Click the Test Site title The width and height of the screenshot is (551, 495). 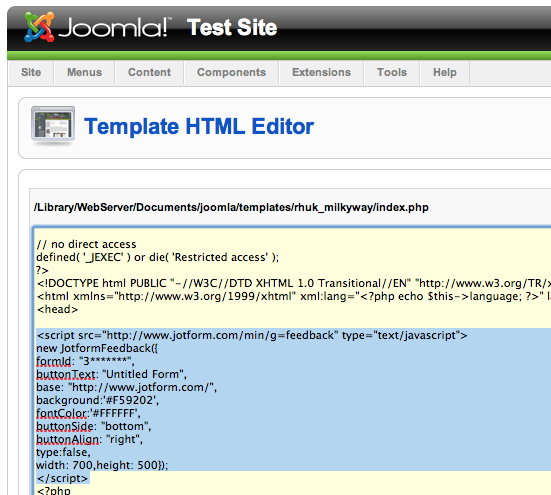pyautogui.click(x=232, y=27)
